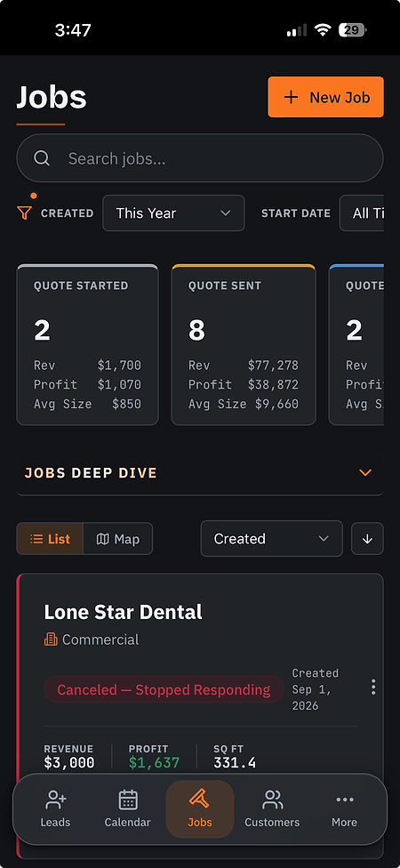Tap the Wi-Fi status icon

[x=322, y=30]
